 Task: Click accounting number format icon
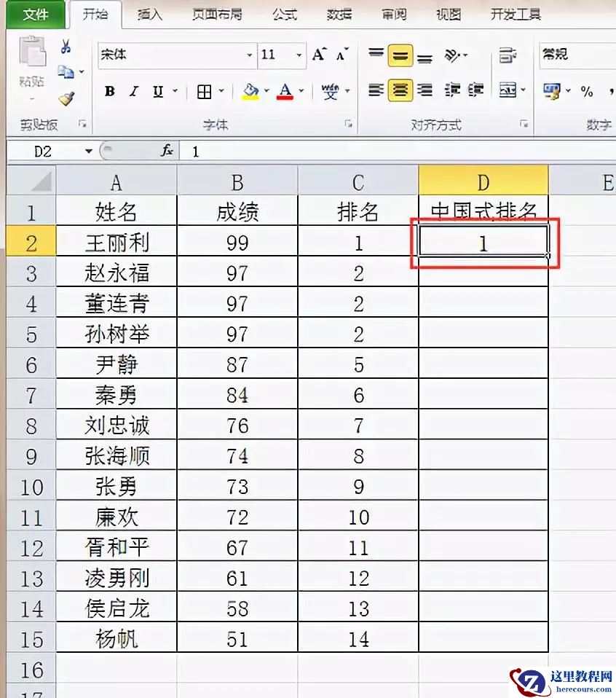[x=552, y=91]
